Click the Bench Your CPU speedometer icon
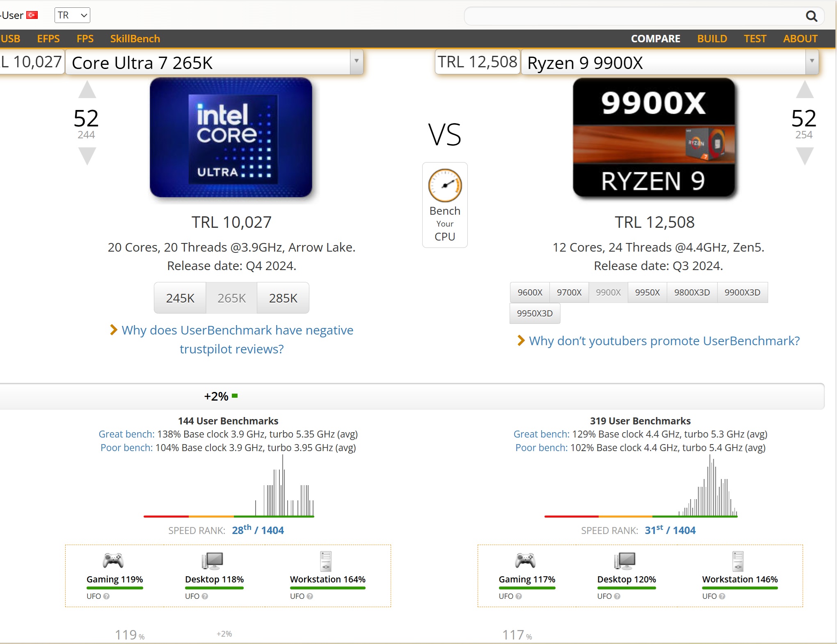 (x=445, y=186)
